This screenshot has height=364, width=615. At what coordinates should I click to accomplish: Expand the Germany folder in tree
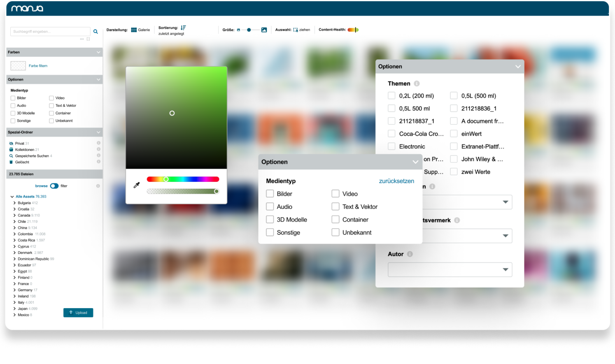point(14,290)
